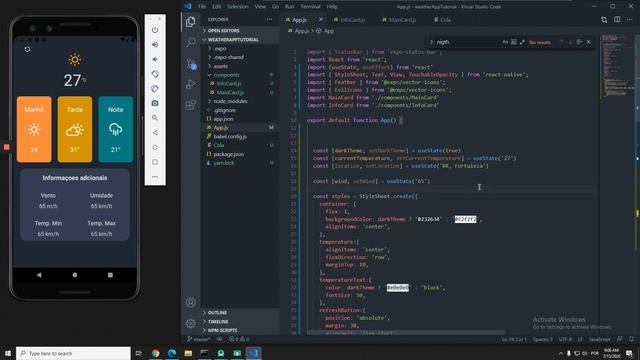Take emulator screenshot with camera icon

pyautogui.click(x=155, y=104)
